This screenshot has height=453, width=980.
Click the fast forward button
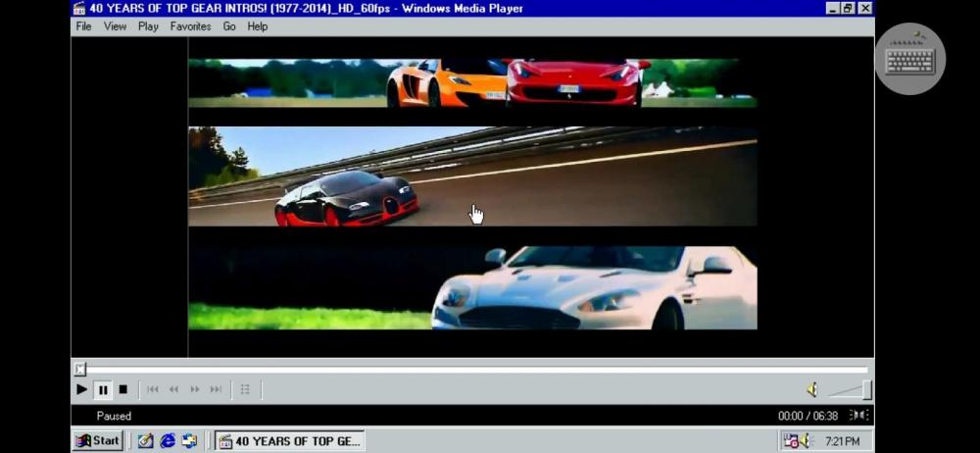(195, 390)
